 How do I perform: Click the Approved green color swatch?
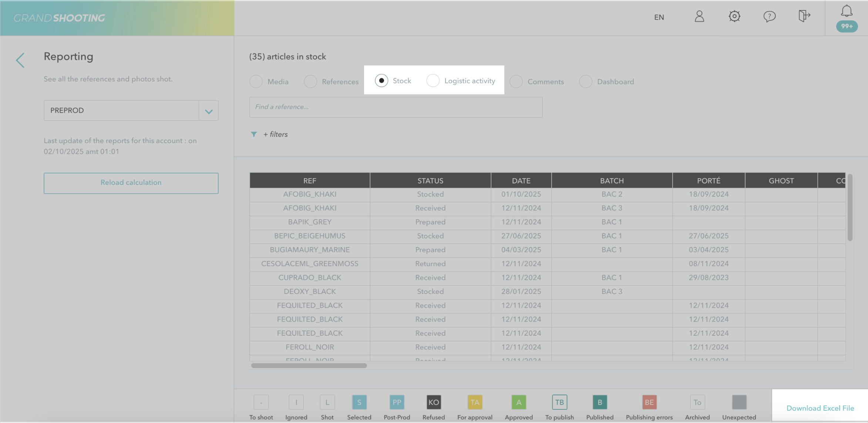tap(518, 402)
